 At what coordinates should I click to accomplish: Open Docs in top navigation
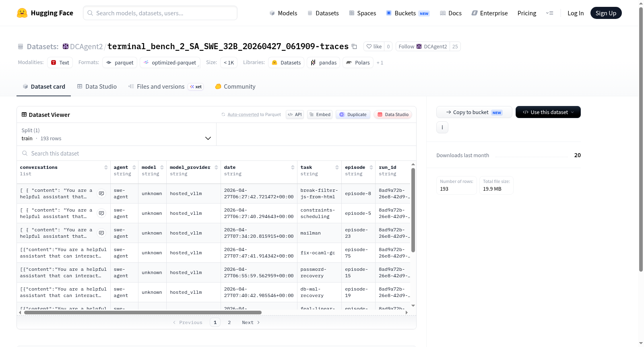point(451,13)
